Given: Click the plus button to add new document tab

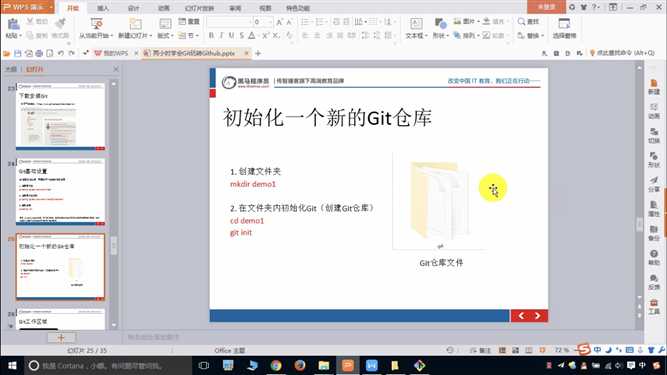Looking at the screenshot, I should pyautogui.click(x=258, y=54).
